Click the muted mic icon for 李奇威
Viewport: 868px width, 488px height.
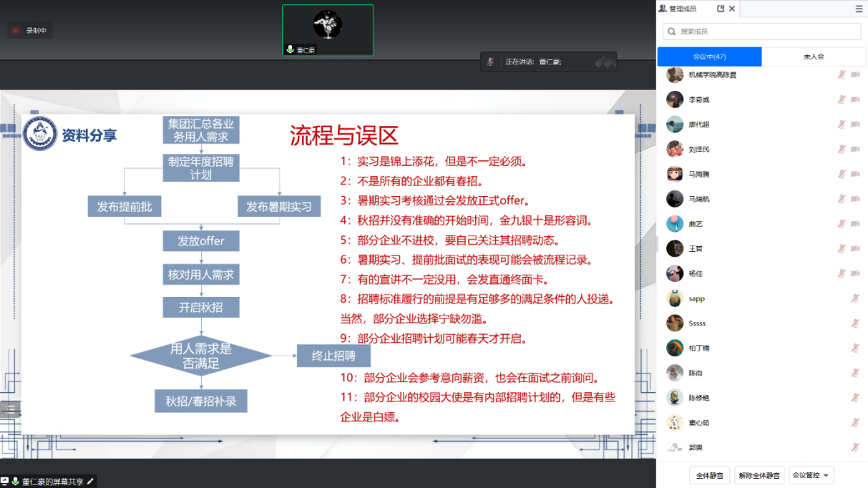click(842, 99)
